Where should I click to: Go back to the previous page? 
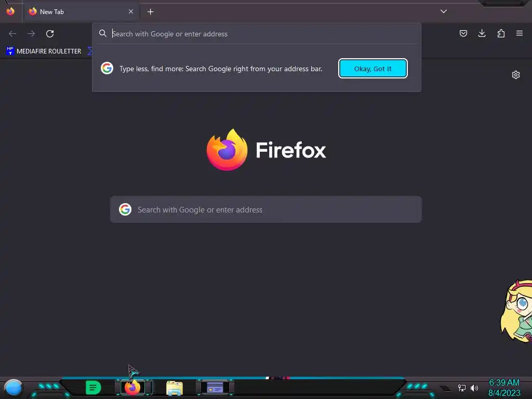(12, 34)
